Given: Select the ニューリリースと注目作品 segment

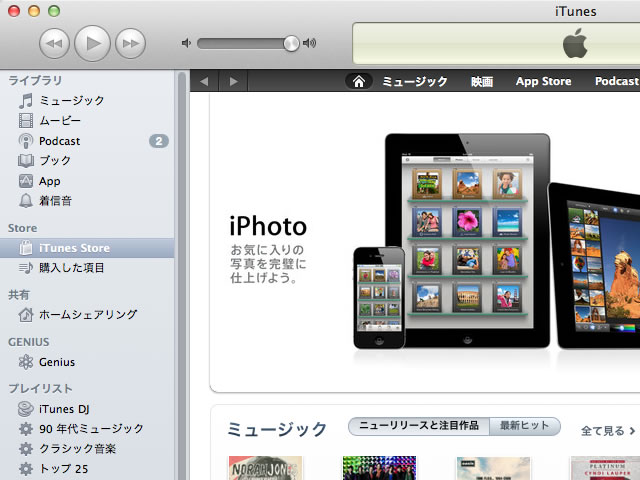Looking at the screenshot, I should coord(419,426).
